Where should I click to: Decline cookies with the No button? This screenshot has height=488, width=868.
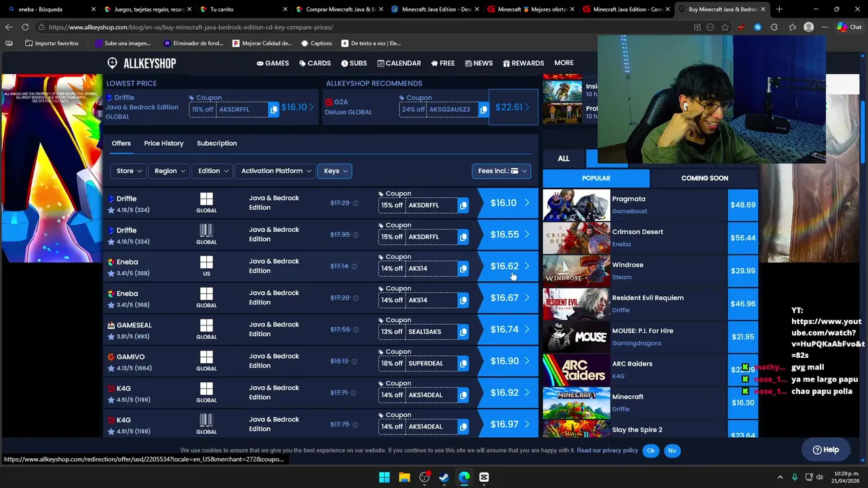672,451
